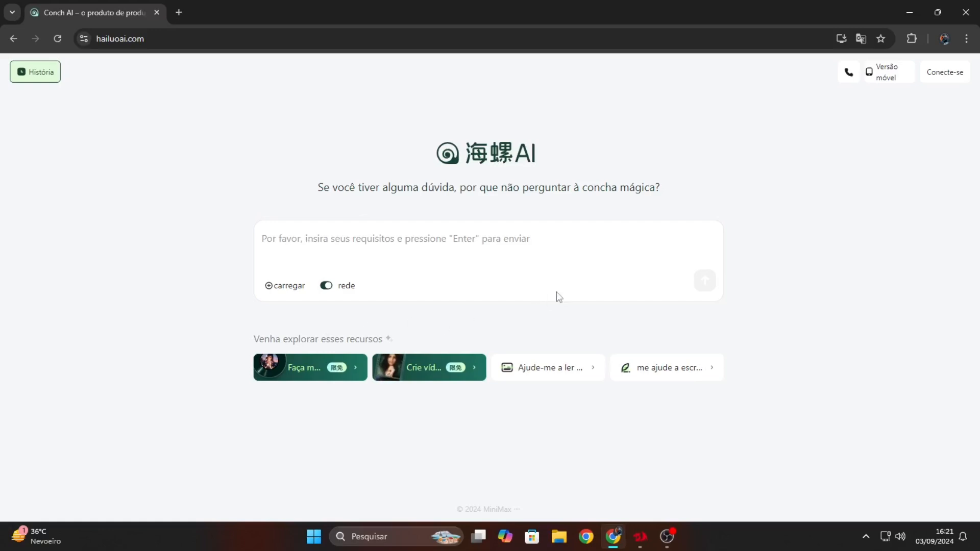Open me ajude a escr... card

667,367
